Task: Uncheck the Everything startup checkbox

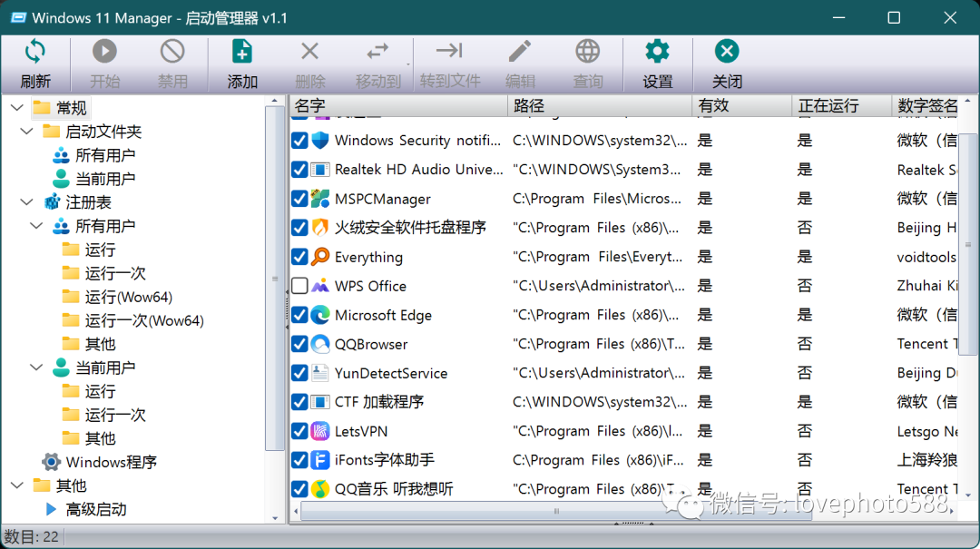Action: pos(299,257)
